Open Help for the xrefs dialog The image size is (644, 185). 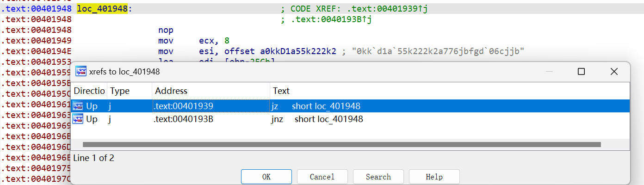pyautogui.click(x=434, y=177)
